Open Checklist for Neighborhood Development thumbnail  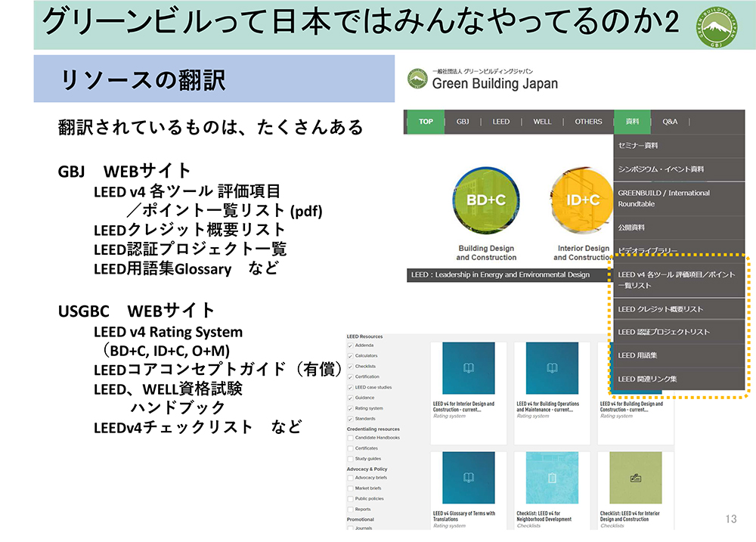point(552,478)
